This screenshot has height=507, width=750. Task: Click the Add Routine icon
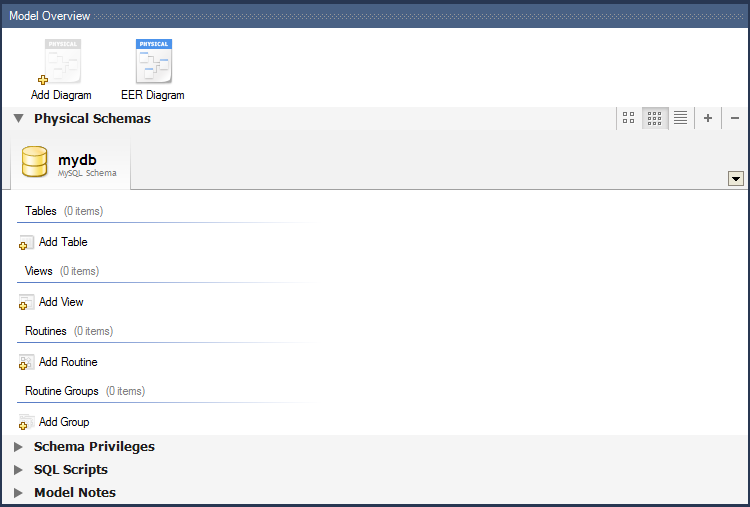(27, 363)
